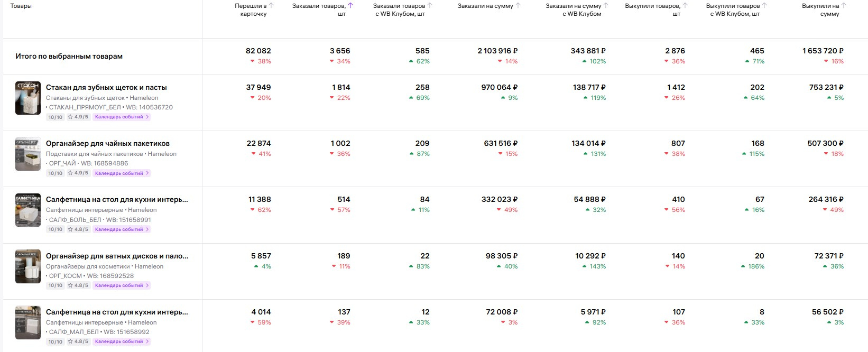Image resolution: width=868 pixels, height=352 pixels.
Task: Open the ОРГ_КОСМ organizer product thumbnail
Action: 28,266
